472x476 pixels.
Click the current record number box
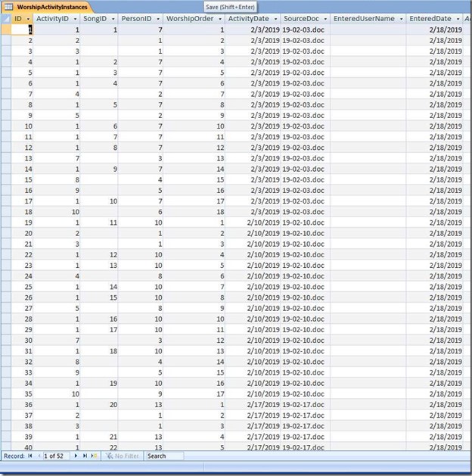57,456
